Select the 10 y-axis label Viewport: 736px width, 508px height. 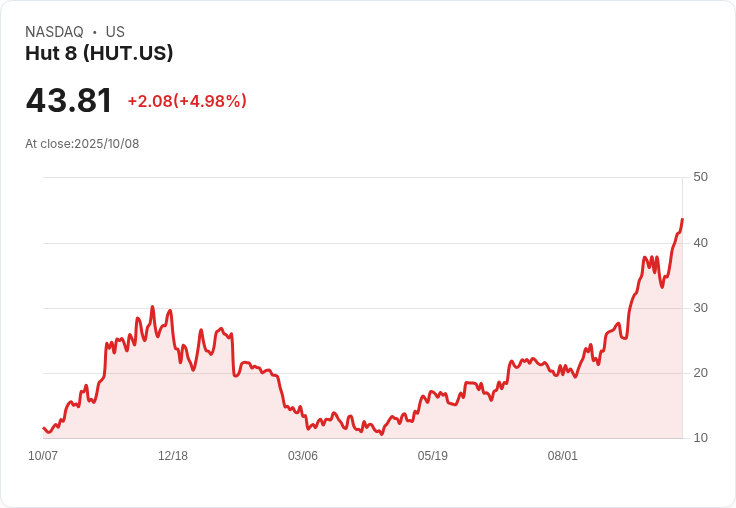pyautogui.click(x=700, y=438)
